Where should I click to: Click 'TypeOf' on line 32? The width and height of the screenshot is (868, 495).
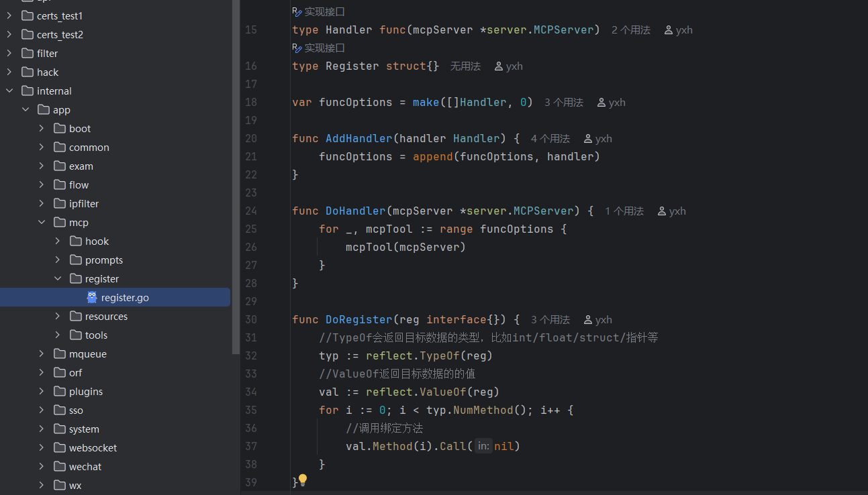[440, 355]
